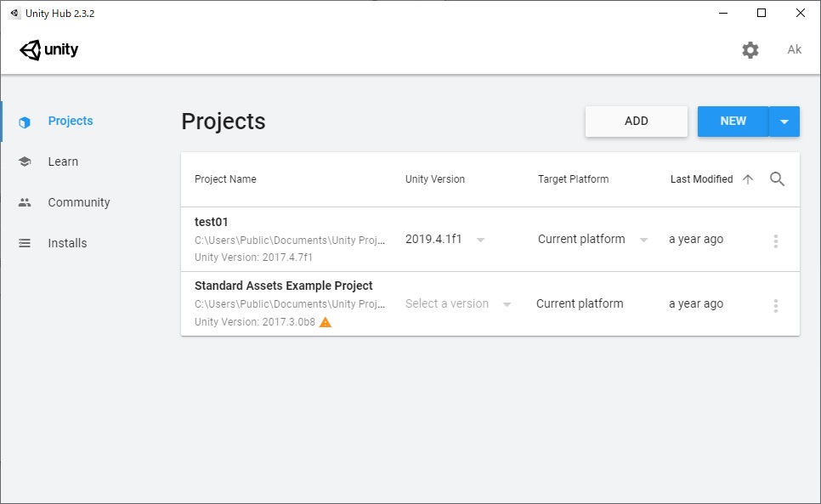Click the Project Name column header
The image size is (821, 504).
(225, 179)
